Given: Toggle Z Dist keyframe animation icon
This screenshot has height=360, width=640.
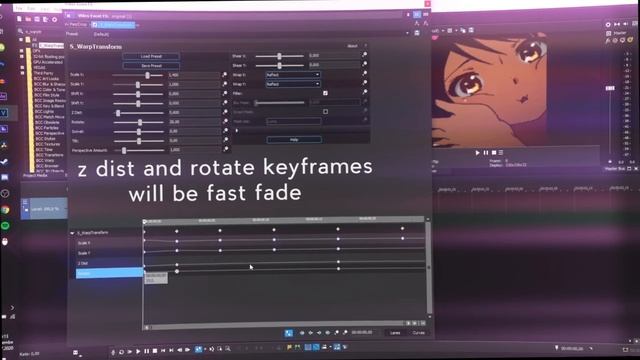Looking at the screenshot, I should tap(224, 112).
